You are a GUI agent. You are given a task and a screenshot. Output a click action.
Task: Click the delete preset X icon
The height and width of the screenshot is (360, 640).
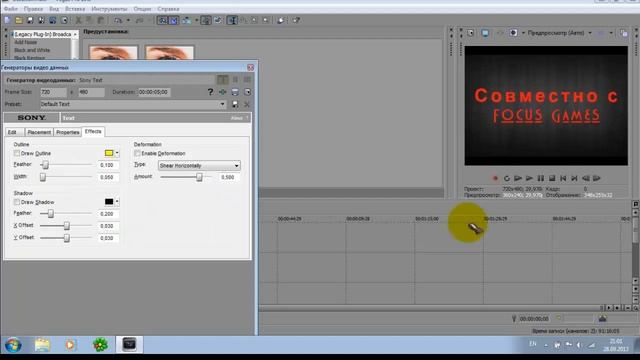[x=247, y=104]
